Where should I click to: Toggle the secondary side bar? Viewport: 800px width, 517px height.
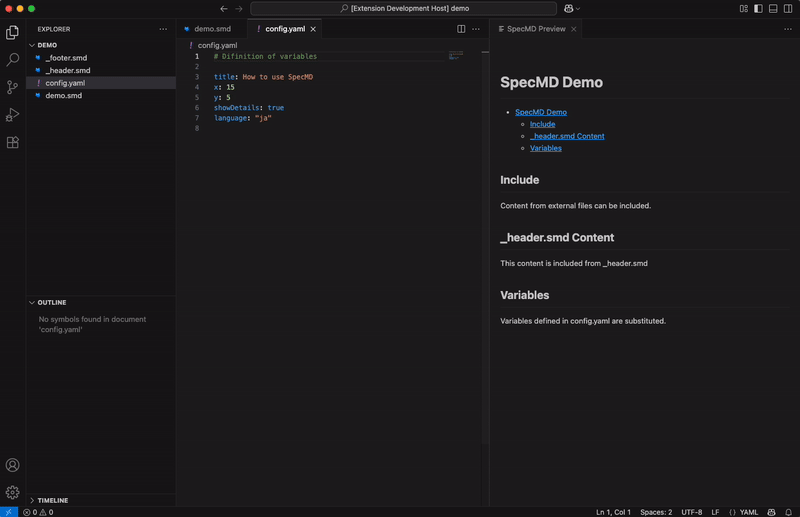[x=788, y=8]
